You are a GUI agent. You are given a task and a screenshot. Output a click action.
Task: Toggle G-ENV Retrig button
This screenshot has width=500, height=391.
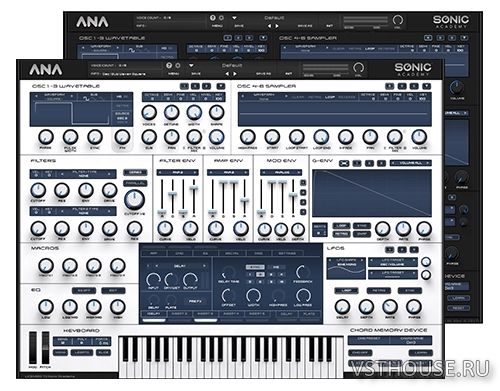pos(341,234)
